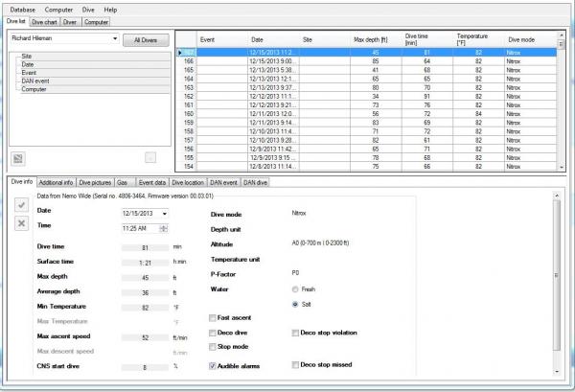The width and height of the screenshot is (575, 392).
Task: Uncheck the Audible alarms checkbox
Action: click(212, 365)
